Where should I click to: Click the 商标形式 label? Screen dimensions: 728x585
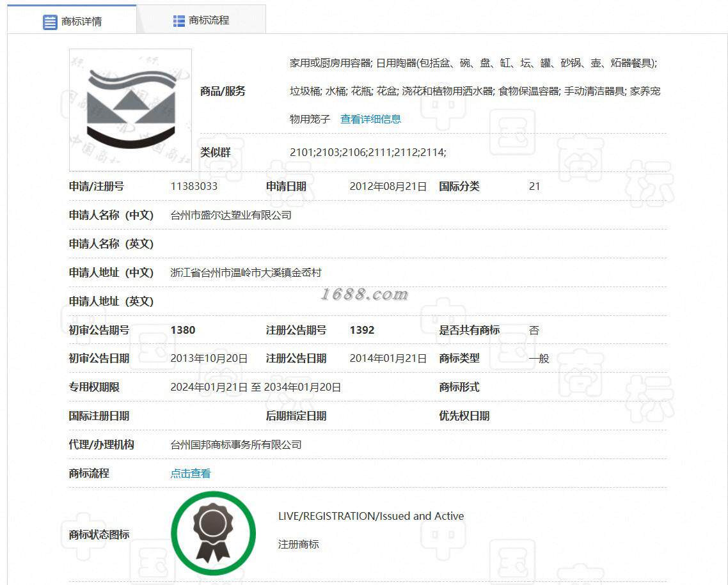pyautogui.click(x=459, y=387)
